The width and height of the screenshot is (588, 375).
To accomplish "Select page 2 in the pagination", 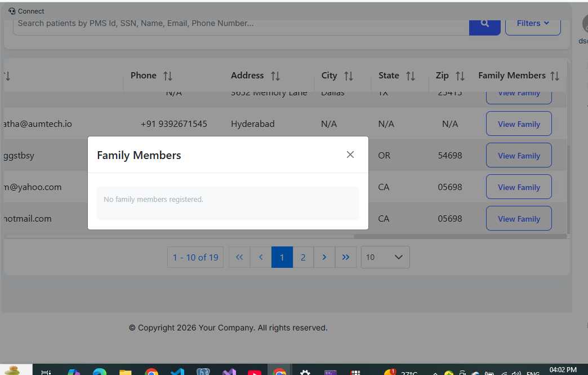I will pyautogui.click(x=303, y=257).
